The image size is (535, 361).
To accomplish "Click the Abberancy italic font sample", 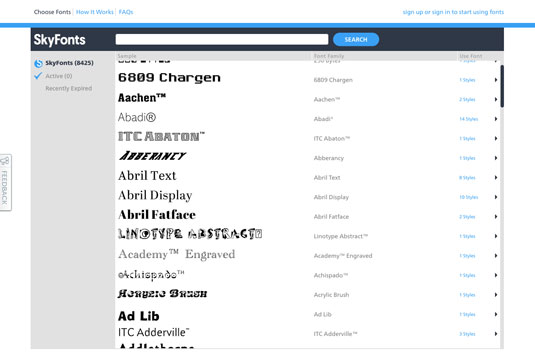I will tap(152, 156).
